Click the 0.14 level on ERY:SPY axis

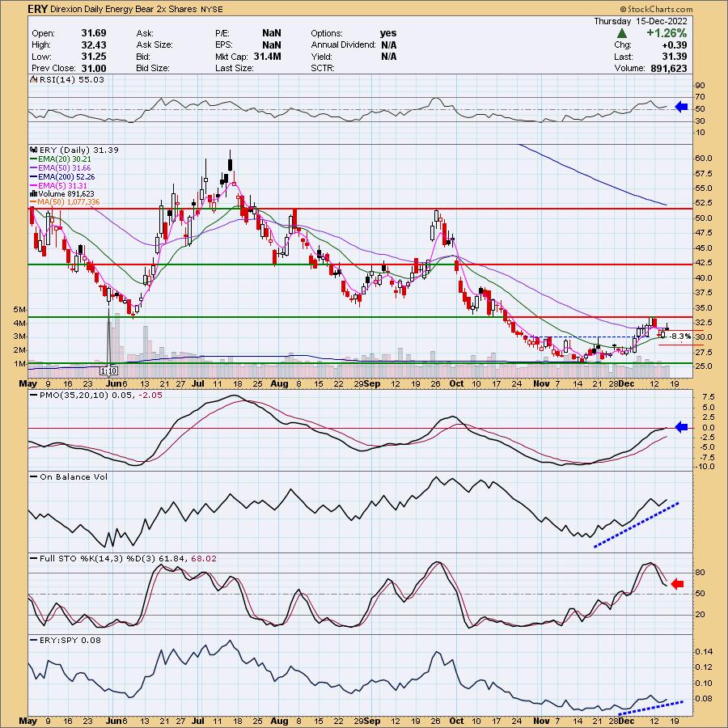(704, 651)
